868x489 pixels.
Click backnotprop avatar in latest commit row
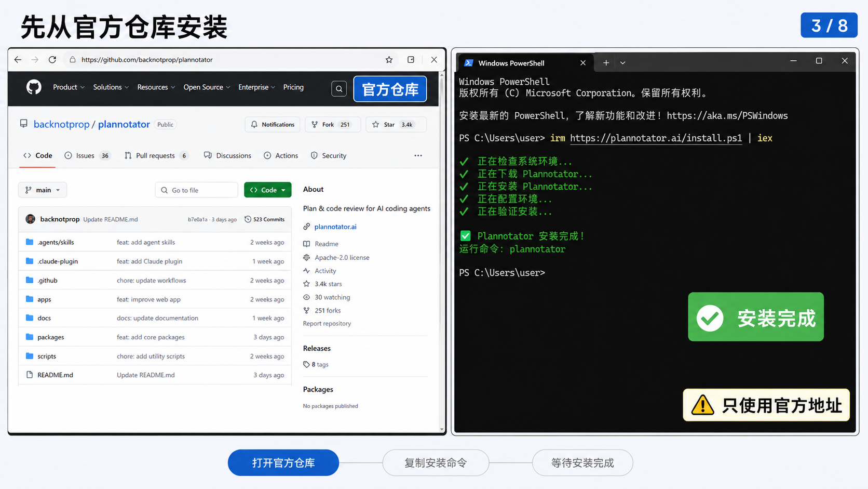(31, 219)
